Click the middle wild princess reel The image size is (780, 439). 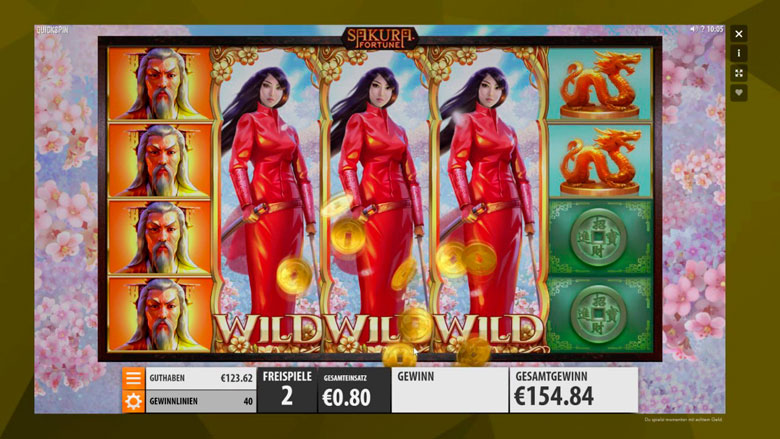point(377,200)
